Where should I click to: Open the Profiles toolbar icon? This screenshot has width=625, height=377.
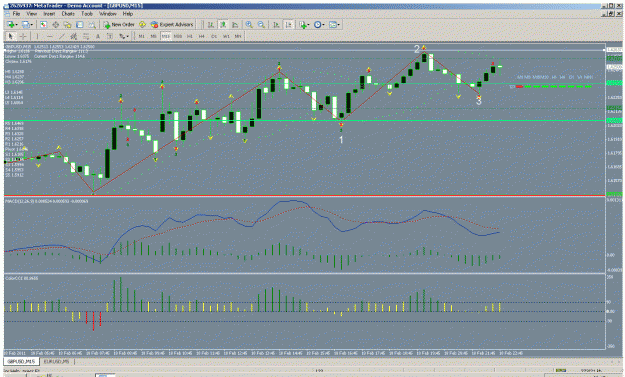[x=26, y=25]
